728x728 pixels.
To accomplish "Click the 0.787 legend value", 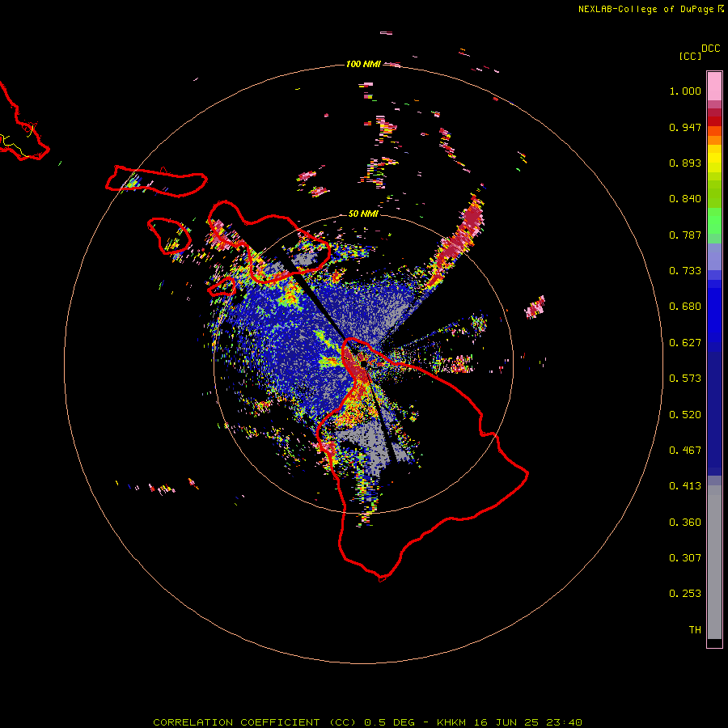I will tap(685, 235).
